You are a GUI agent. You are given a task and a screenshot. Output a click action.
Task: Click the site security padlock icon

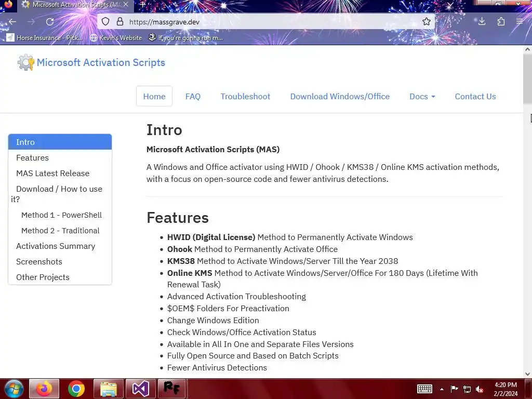pos(120,22)
